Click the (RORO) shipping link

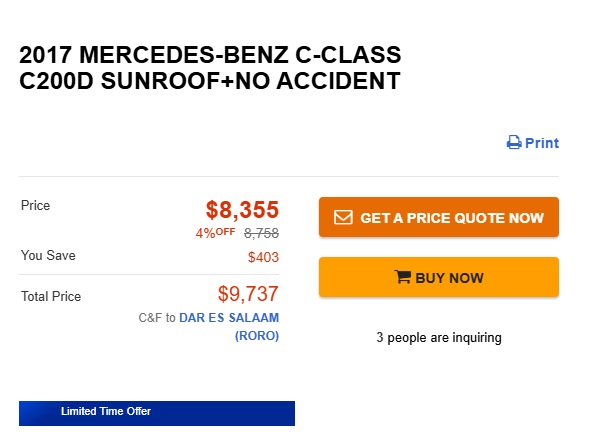click(x=257, y=336)
